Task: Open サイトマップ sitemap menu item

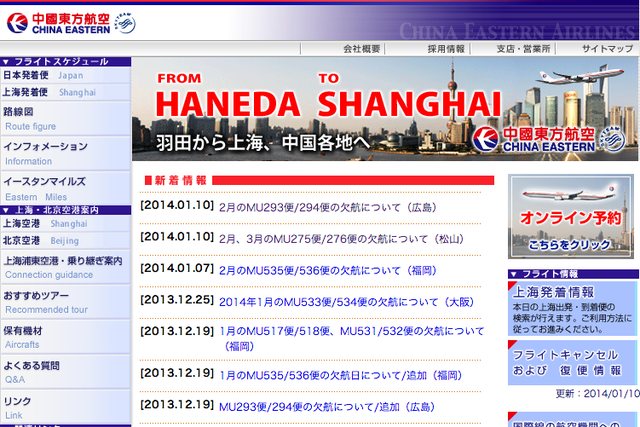Action: pyautogui.click(x=607, y=49)
